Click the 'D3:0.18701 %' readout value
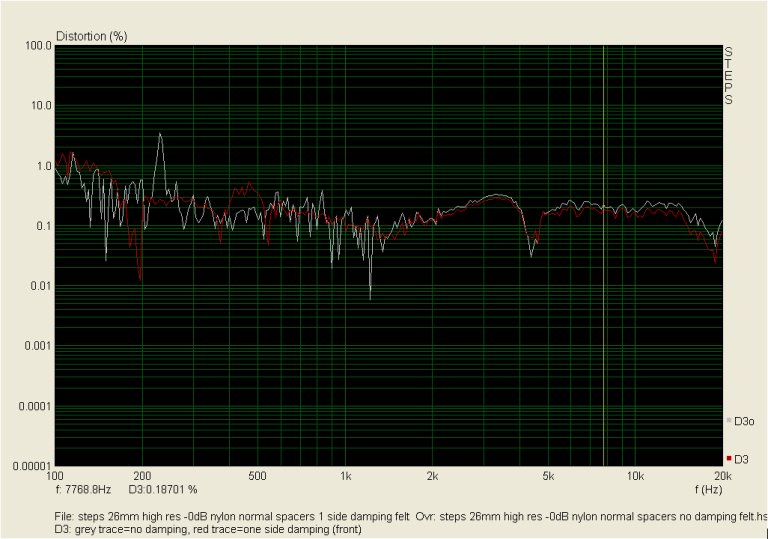The image size is (768, 539). (x=163, y=489)
